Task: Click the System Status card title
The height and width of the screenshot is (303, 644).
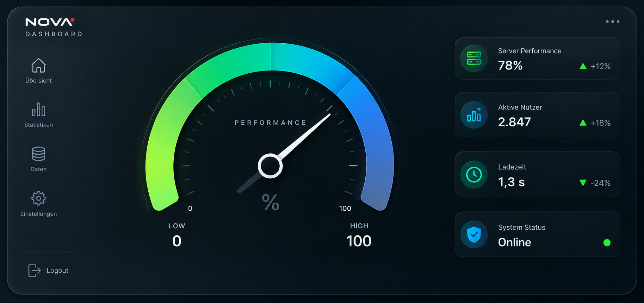Action: pyautogui.click(x=521, y=227)
